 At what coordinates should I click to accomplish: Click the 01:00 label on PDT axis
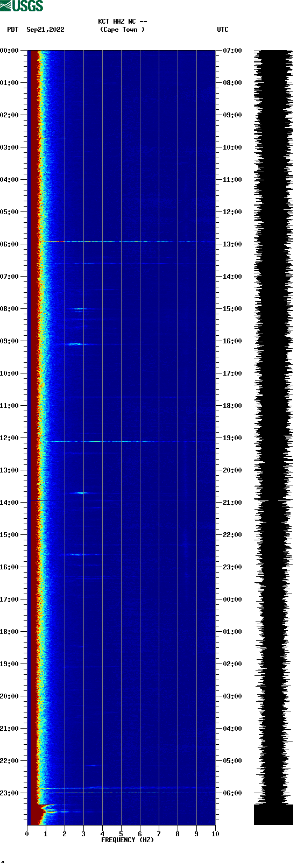[x=10, y=83]
